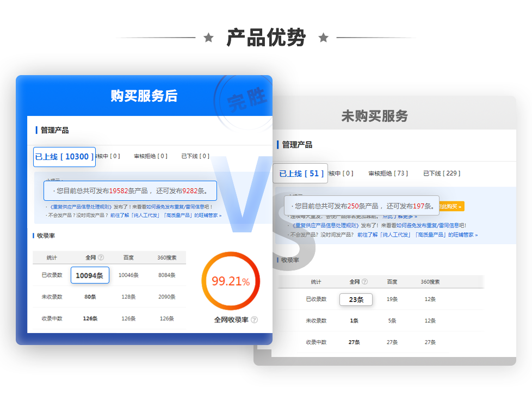Open the 审核拒绝 [ 73 ] tab
532x394 pixels.
[x=388, y=174]
